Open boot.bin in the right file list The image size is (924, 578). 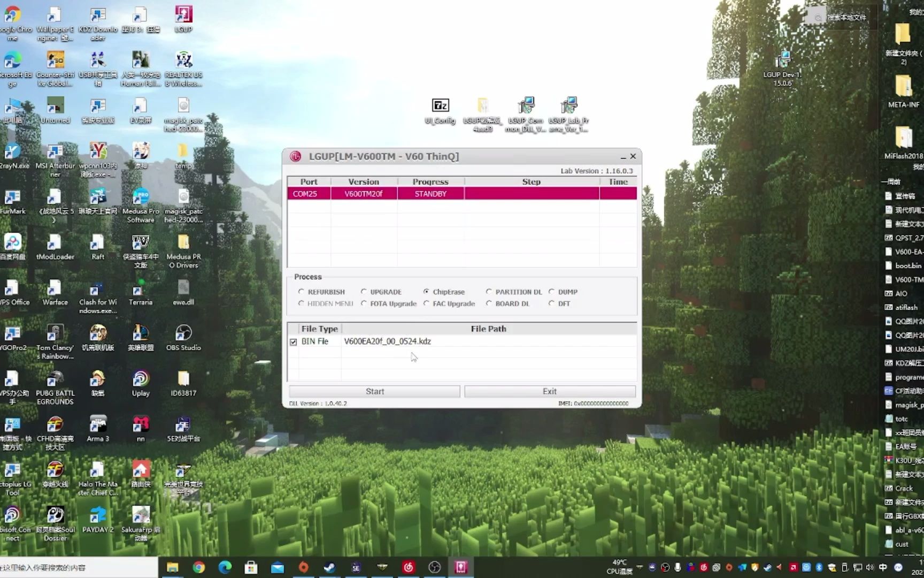click(x=904, y=265)
